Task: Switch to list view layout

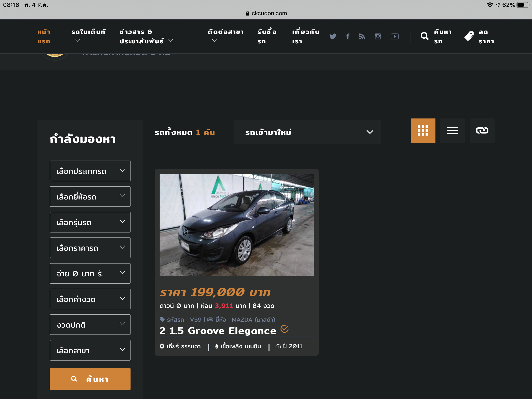Action: (x=452, y=131)
